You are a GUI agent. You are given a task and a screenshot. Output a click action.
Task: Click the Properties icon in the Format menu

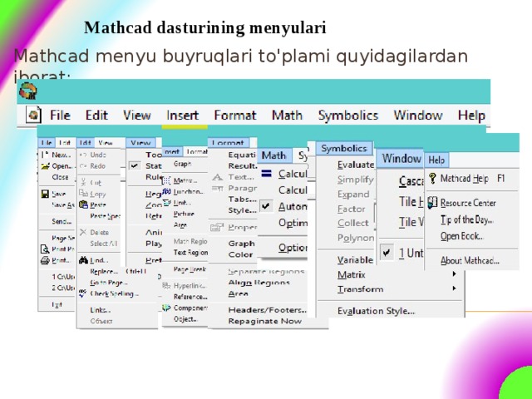[217, 227]
